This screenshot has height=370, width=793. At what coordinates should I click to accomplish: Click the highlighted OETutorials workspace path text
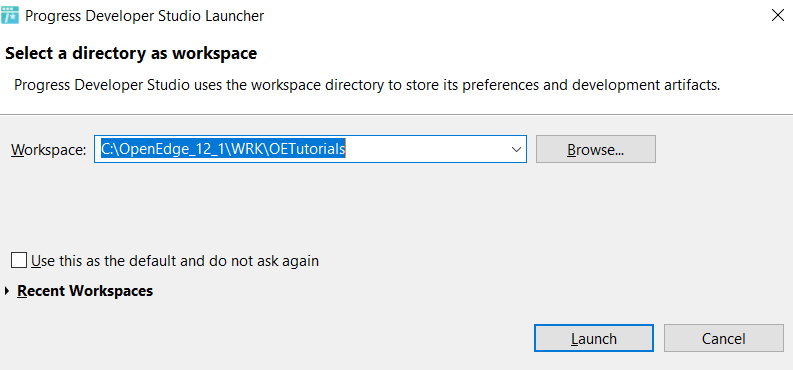(x=223, y=149)
